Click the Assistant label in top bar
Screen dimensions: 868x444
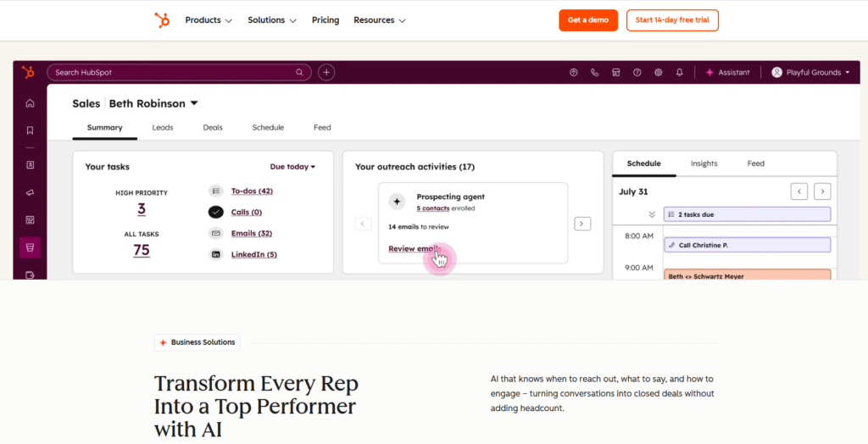click(x=734, y=73)
